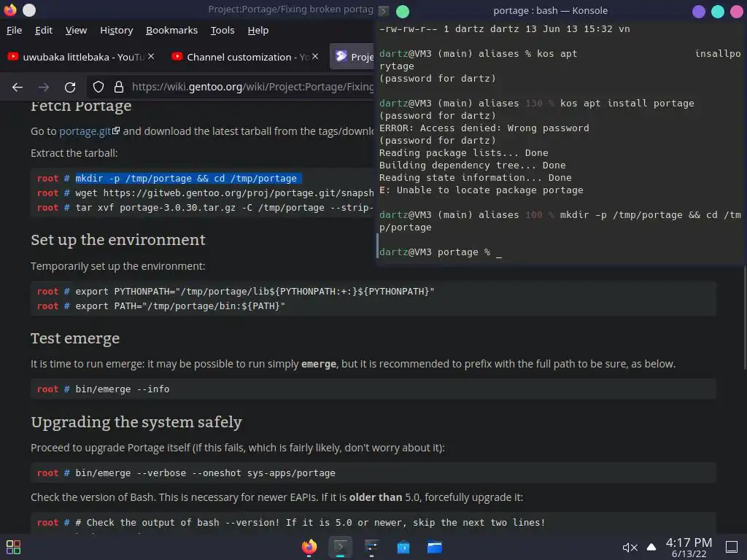Open System Settings from the taskbar
747x560 pixels.
click(371, 547)
